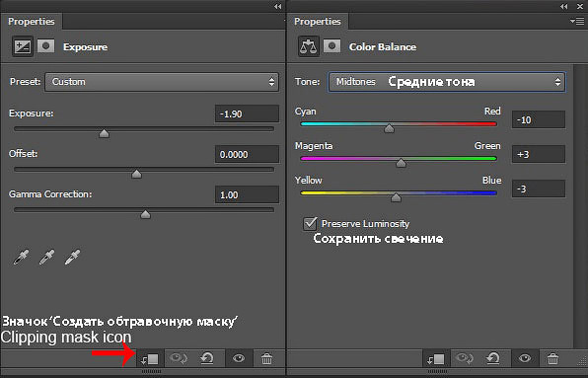Delete the Color Balance adjustment layer
588x378 pixels.
click(552, 359)
